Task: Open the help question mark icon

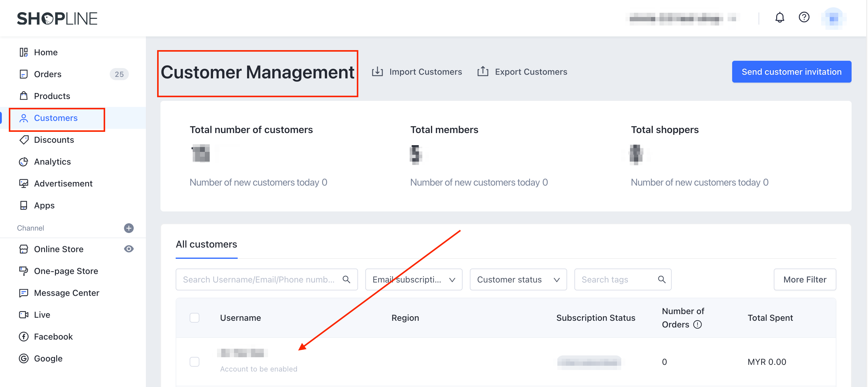Action: pos(804,17)
